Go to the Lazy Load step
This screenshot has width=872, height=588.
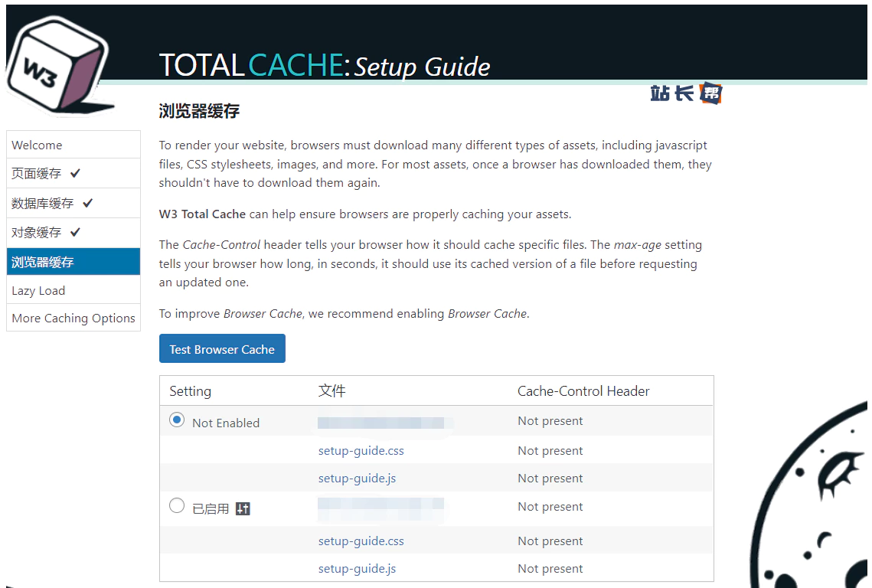tap(38, 290)
